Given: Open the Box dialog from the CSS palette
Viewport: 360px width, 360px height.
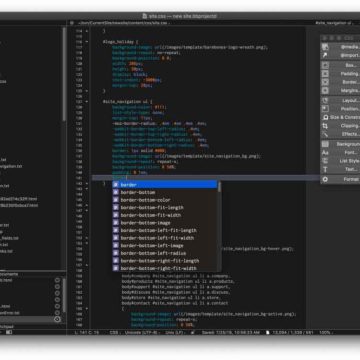Looking at the screenshot, I should pyautogui.click(x=341, y=65).
